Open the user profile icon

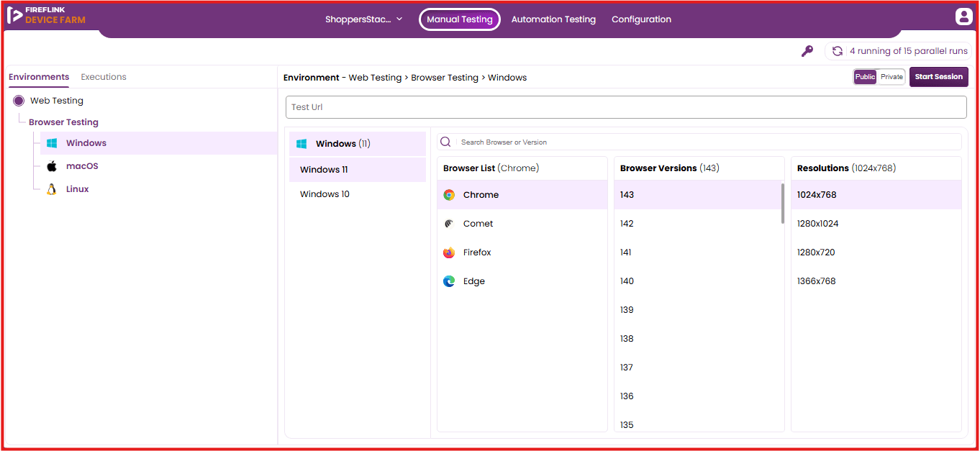point(963,17)
